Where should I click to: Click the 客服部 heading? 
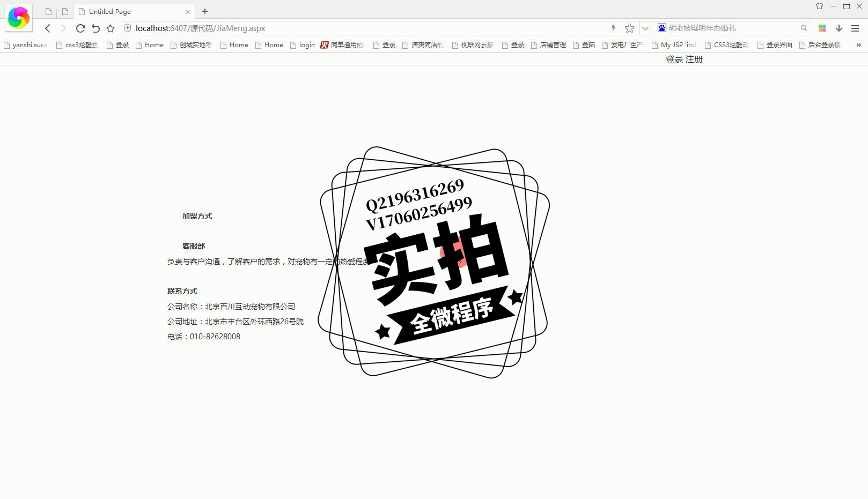click(x=194, y=246)
